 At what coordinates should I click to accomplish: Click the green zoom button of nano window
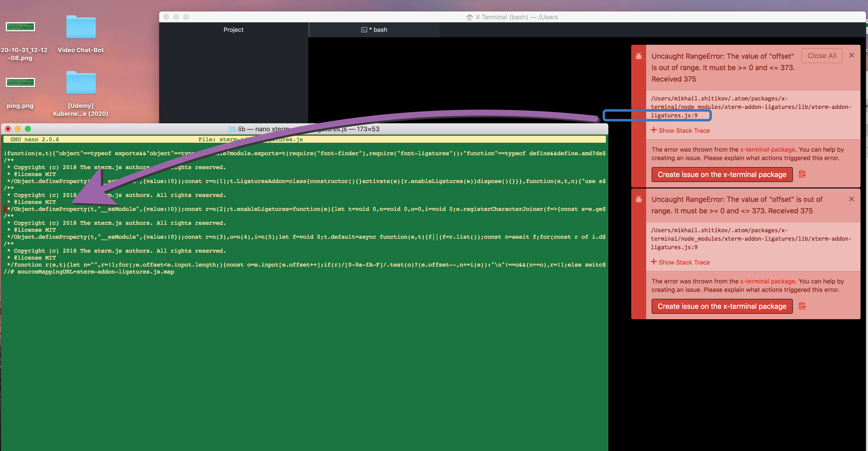coord(28,129)
